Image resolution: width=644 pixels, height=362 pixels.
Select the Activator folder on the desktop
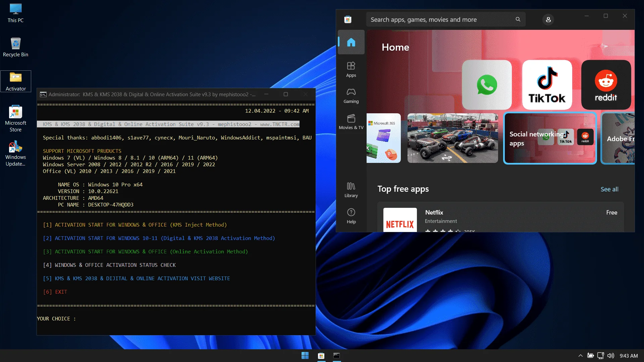pyautogui.click(x=15, y=81)
